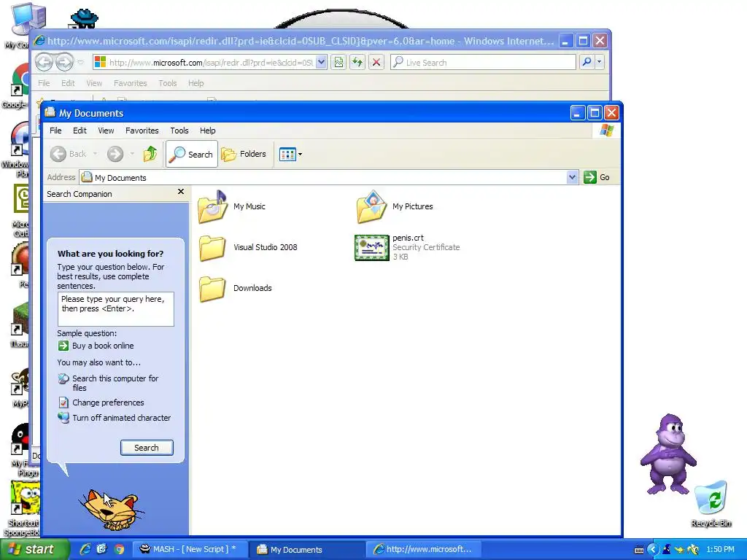Toggle the Search pane button
The width and height of the screenshot is (747, 560).
[x=192, y=154]
